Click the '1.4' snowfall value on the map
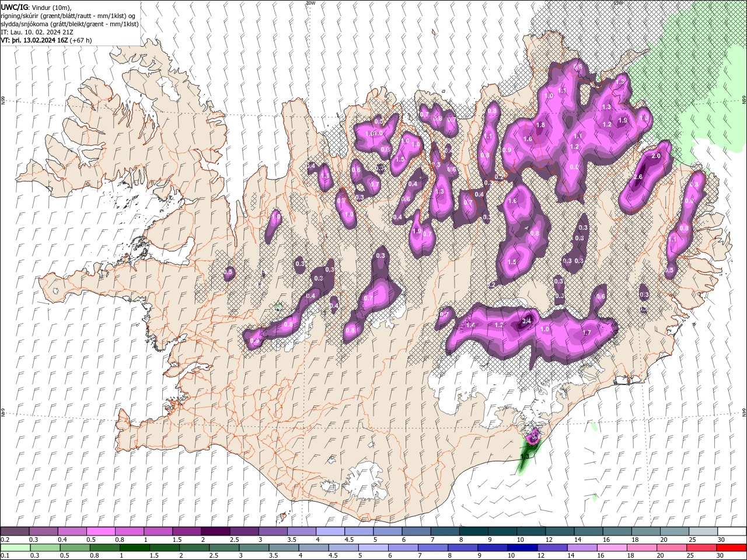The height and width of the screenshot is (560, 747). [x=471, y=325]
